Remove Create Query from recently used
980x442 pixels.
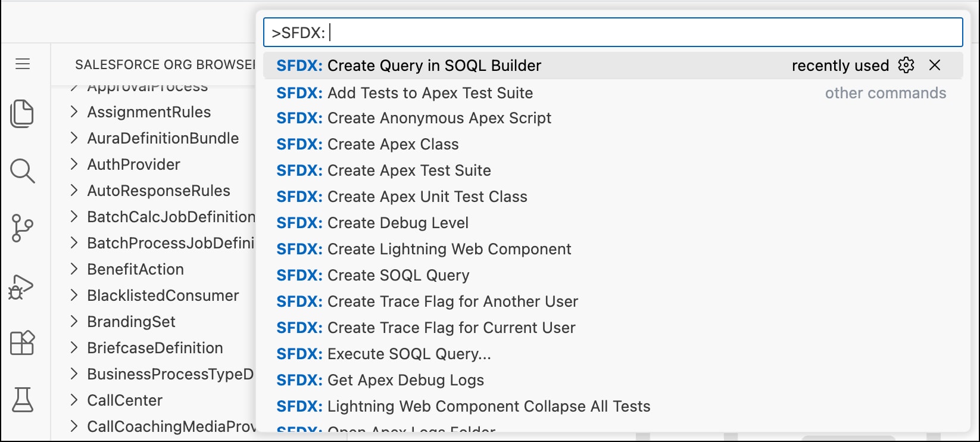935,65
